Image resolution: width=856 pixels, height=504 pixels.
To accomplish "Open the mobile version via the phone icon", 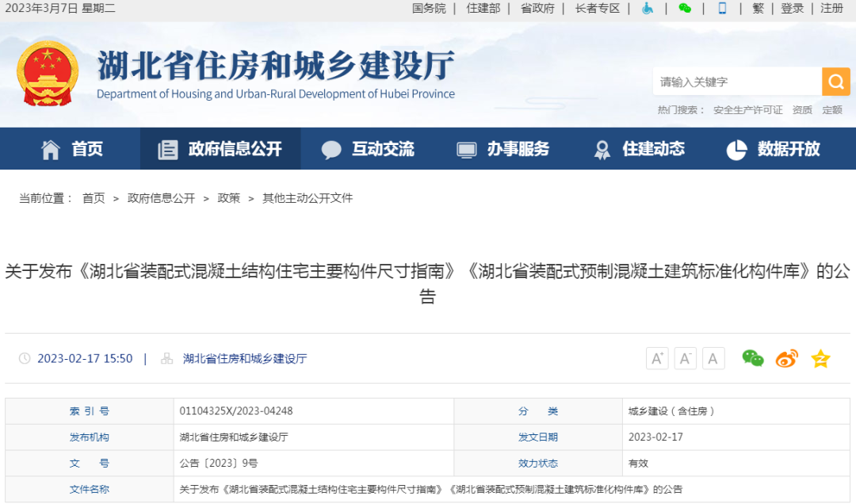I will pyautogui.click(x=723, y=8).
